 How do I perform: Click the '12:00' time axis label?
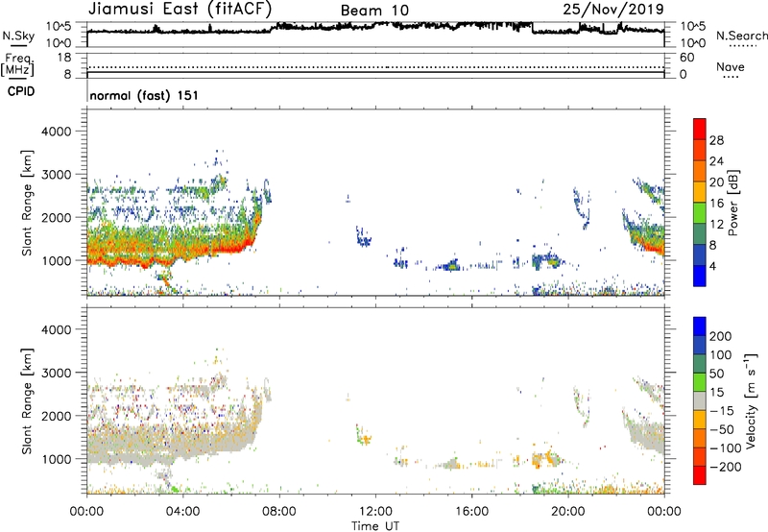[x=375, y=512]
